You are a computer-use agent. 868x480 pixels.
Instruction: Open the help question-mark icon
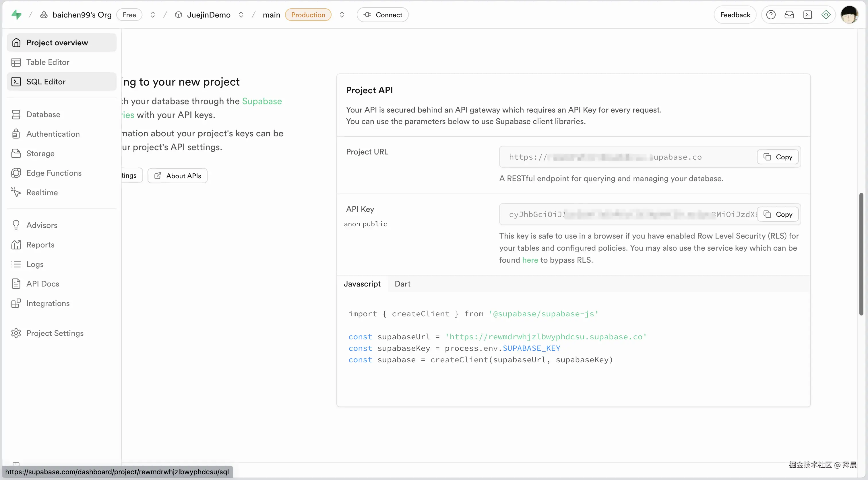[x=771, y=14]
